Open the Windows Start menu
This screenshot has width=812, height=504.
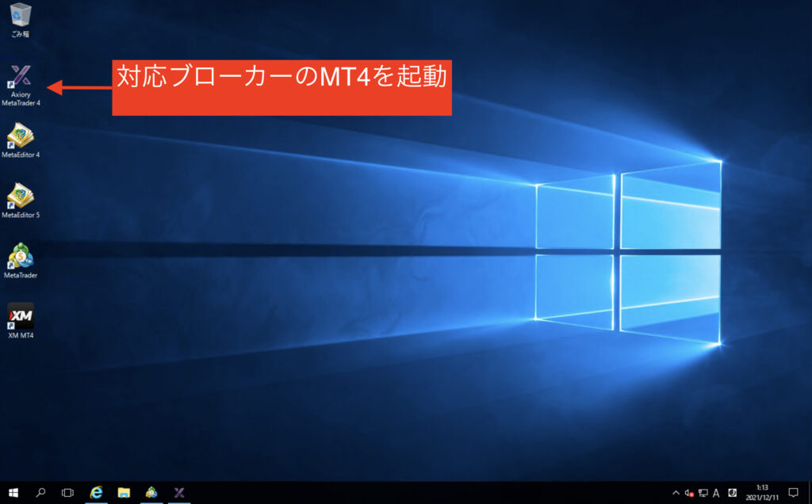(13, 492)
